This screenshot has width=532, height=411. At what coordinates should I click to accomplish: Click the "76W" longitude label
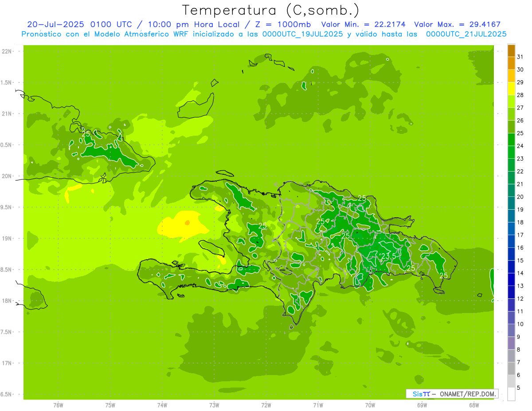tap(58, 405)
